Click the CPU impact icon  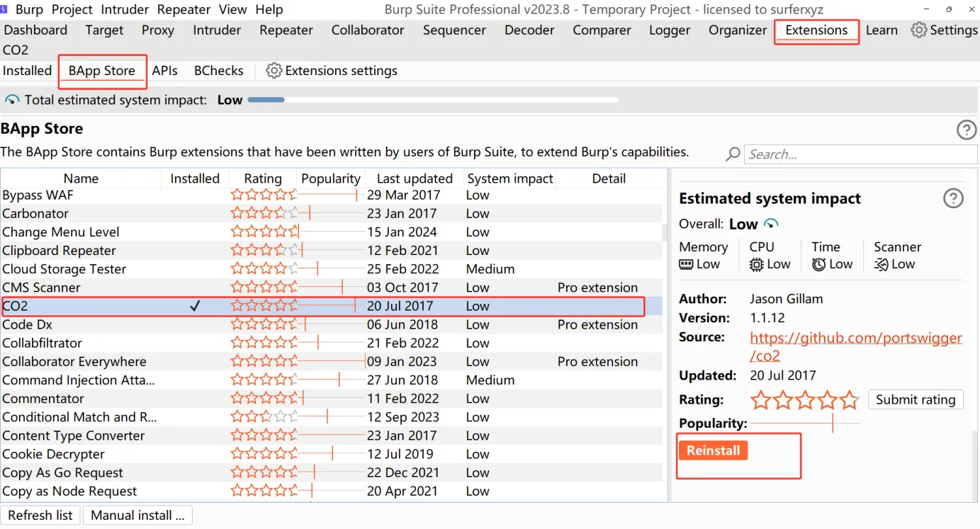click(756, 264)
